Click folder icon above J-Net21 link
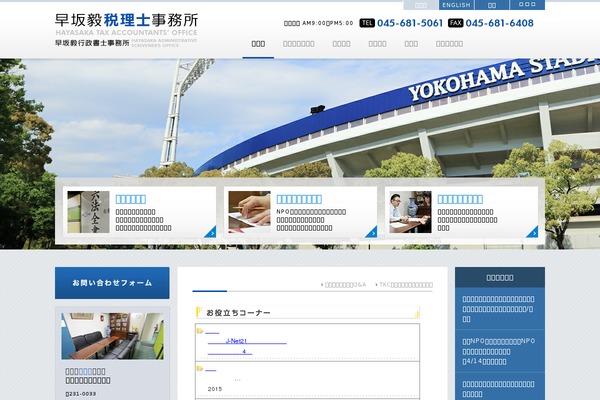 coord(199,331)
